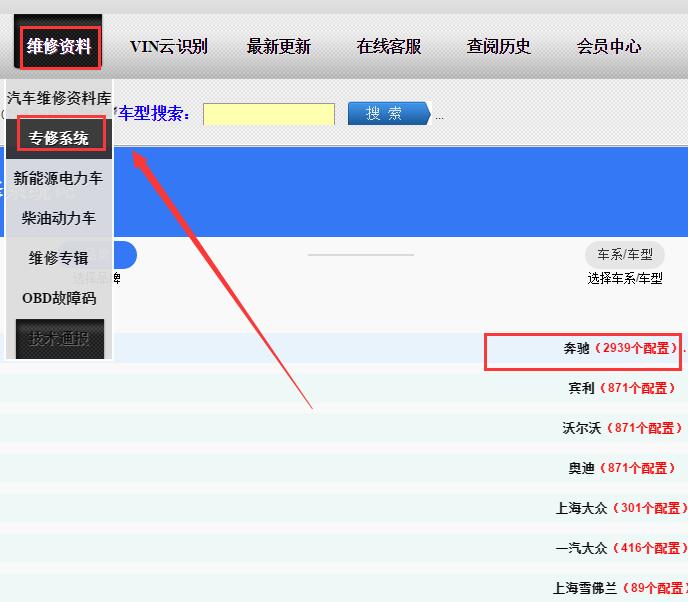Screen dimensions: 688x602
Task: Go to VIN云识别 tab
Action: (x=168, y=47)
